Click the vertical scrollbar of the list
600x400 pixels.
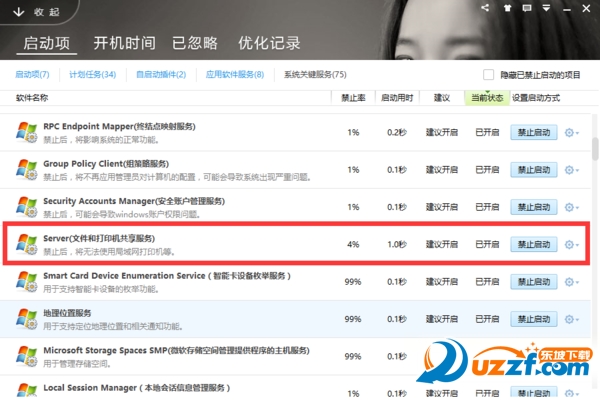click(594, 150)
